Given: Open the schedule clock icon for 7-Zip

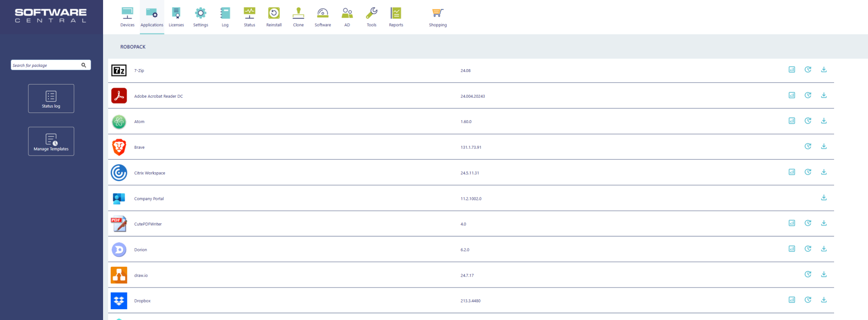Looking at the screenshot, I should [808, 70].
